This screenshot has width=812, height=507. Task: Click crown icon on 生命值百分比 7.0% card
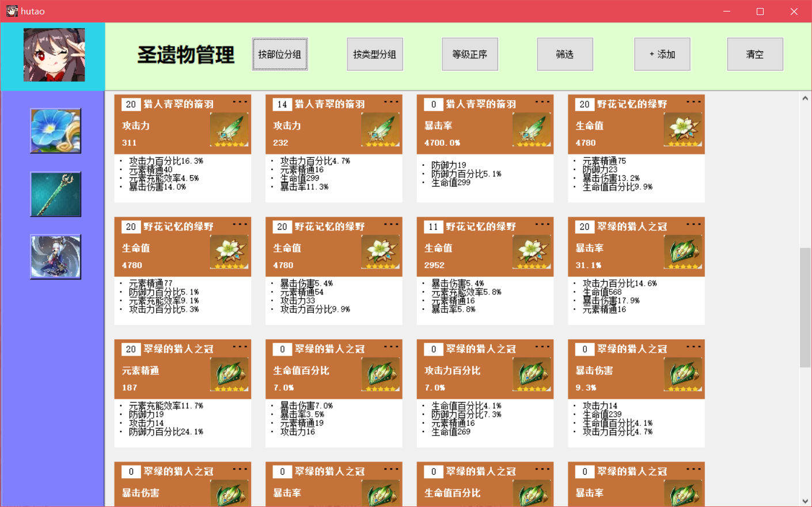[381, 374]
